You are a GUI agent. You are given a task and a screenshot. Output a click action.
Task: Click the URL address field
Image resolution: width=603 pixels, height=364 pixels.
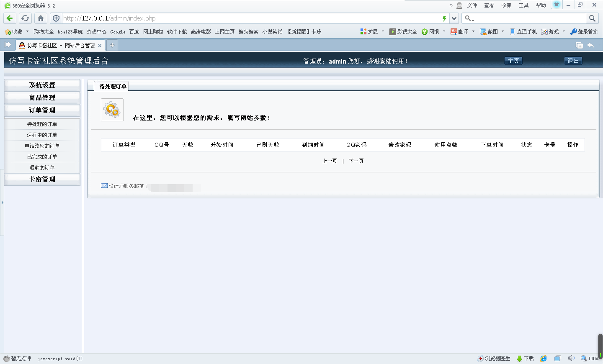coord(251,18)
